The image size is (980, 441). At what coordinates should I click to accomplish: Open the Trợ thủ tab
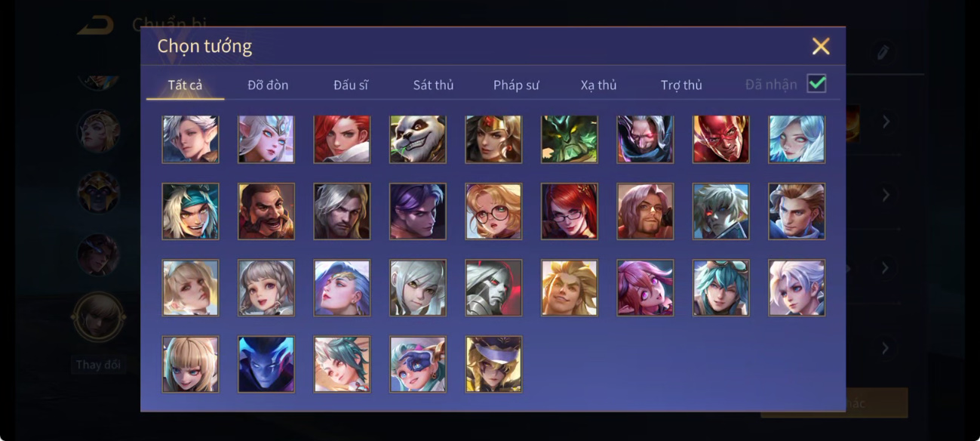[x=681, y=85]
